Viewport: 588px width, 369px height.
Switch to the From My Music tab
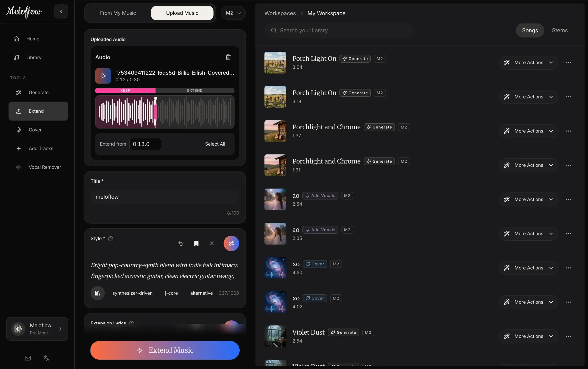tap(118, 13)
